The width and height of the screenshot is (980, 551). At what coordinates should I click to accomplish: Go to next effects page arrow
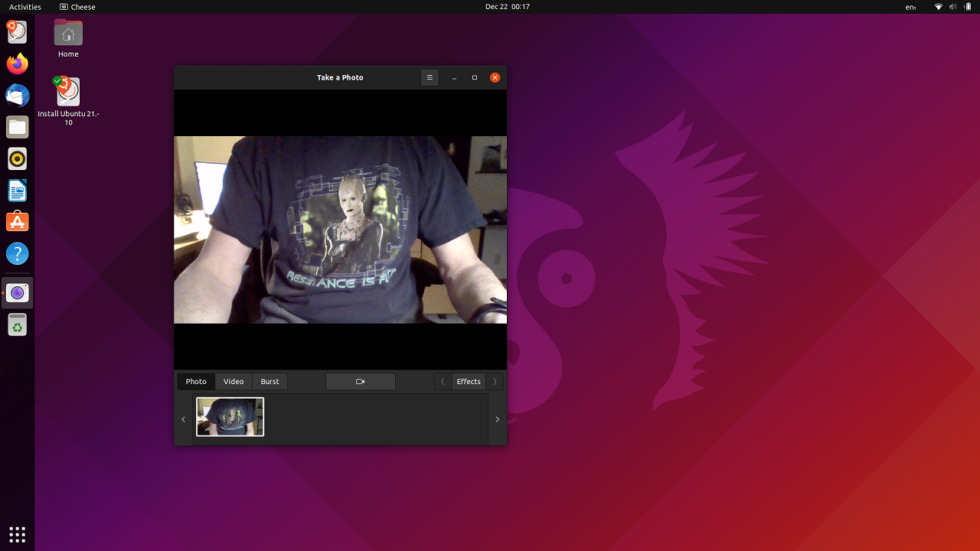495,381
